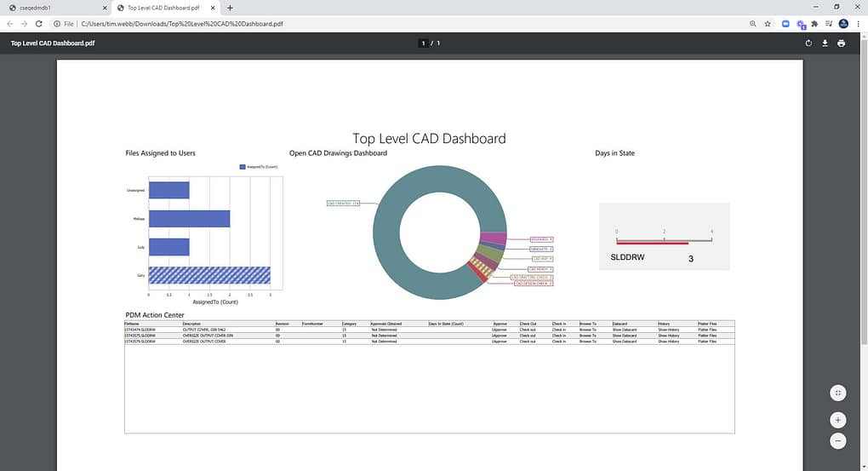Click the vertical scrollbar of the PDF viewer

864,188
